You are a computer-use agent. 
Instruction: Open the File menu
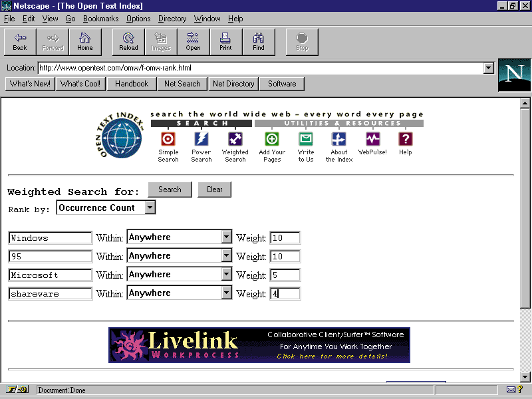point(9,19)
